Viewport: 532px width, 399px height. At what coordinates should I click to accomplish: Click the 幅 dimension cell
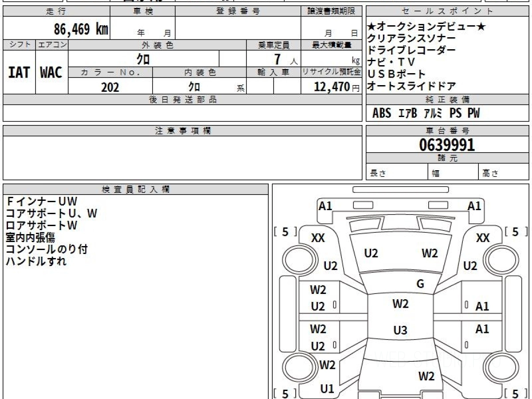pyautogui.click(x=454, y=172)
